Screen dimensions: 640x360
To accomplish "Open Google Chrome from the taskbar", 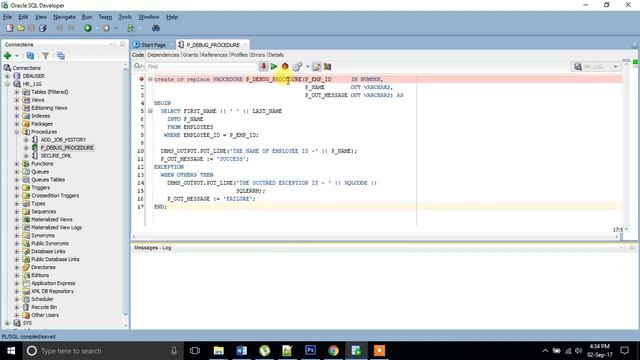I will (333, 351).
